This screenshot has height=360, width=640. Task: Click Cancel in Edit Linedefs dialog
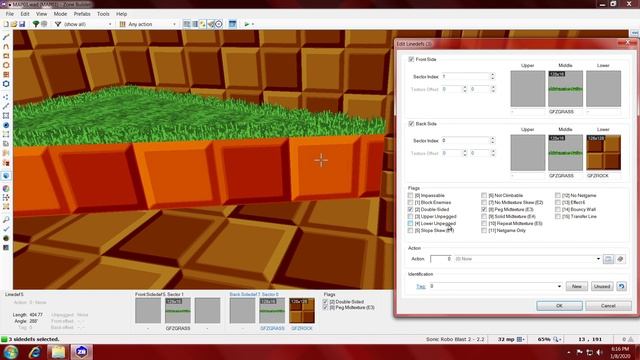(608, 306)
